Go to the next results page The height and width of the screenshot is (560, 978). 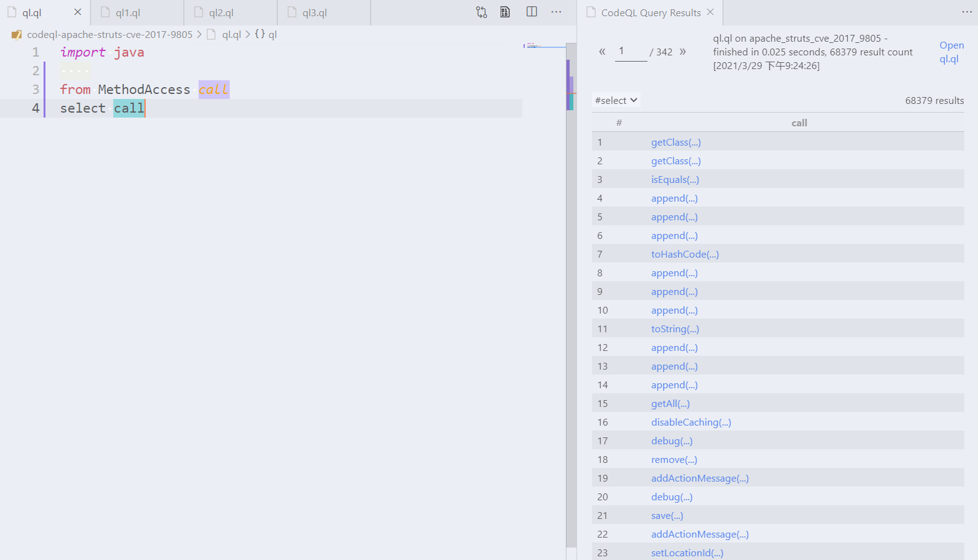coord(683,52)
